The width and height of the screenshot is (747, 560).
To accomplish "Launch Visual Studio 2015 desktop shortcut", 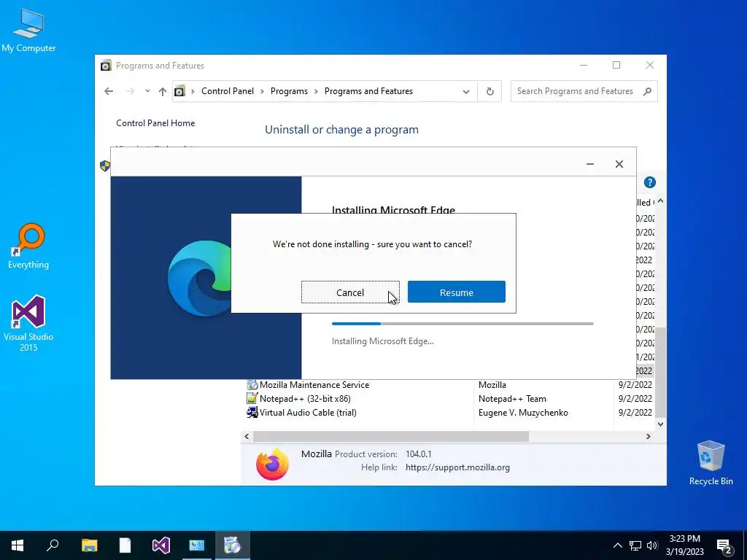I will (x=28, y=323).
